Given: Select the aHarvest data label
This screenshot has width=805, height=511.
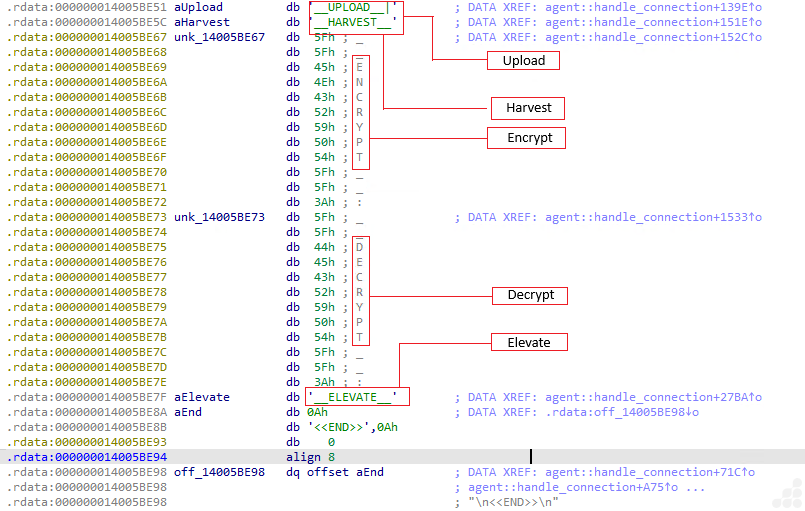Looking at the screenshot, I should 201,22.
